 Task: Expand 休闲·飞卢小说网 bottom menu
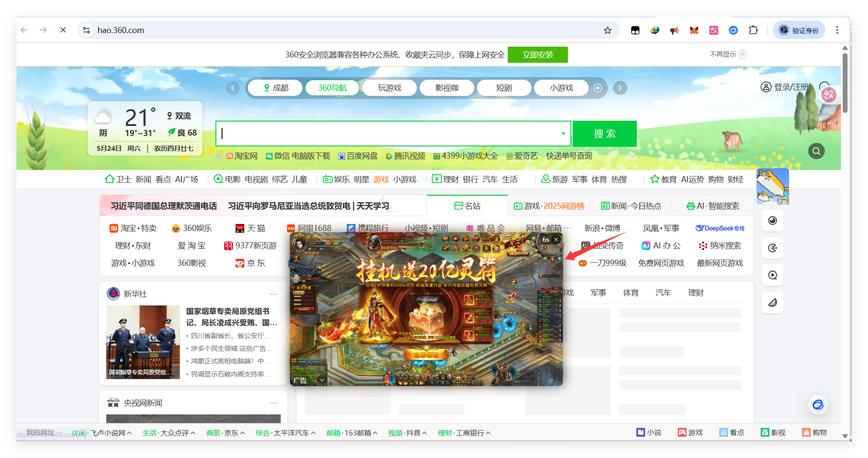tap(129, 433)
